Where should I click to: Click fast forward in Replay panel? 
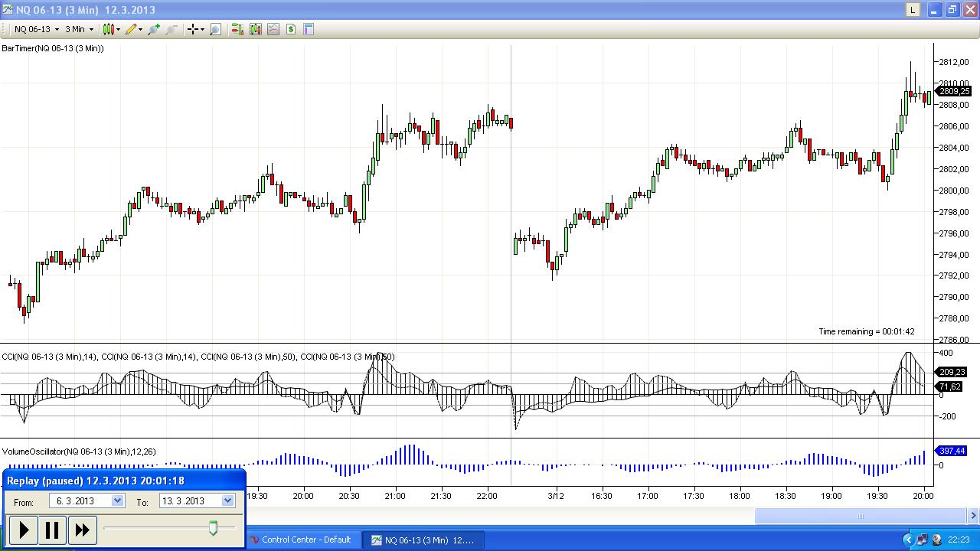pyautogui.click(x=82, y=530)
